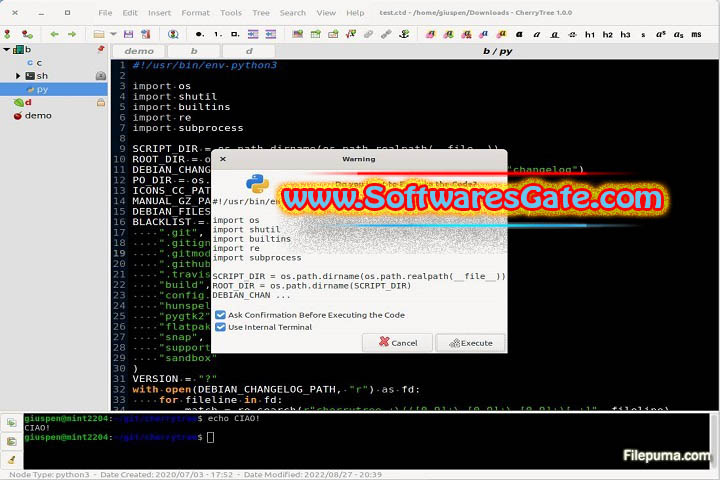Viewport: 720px width, 480px height.
Task: Click the terminal prompt input area
Action: (211, 437)
